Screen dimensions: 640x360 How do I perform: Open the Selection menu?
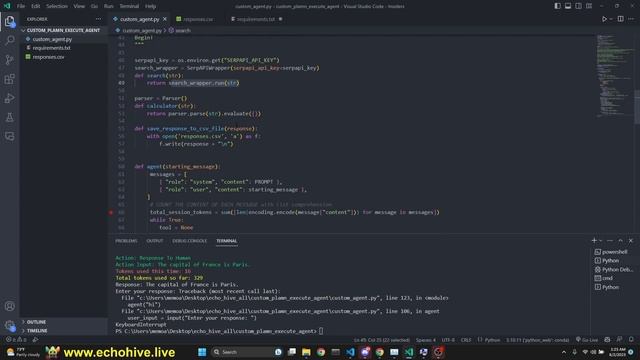tap(57, 6)
